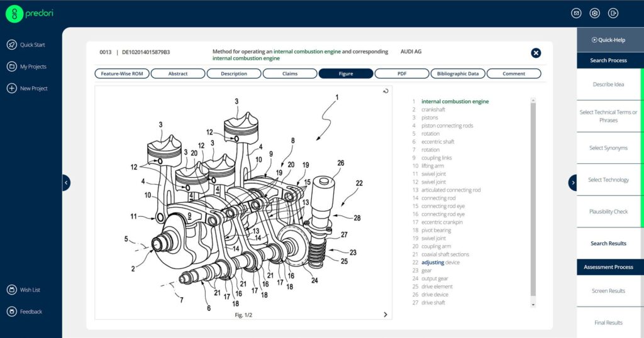Open Select Synonyms step

coord(608,148)
